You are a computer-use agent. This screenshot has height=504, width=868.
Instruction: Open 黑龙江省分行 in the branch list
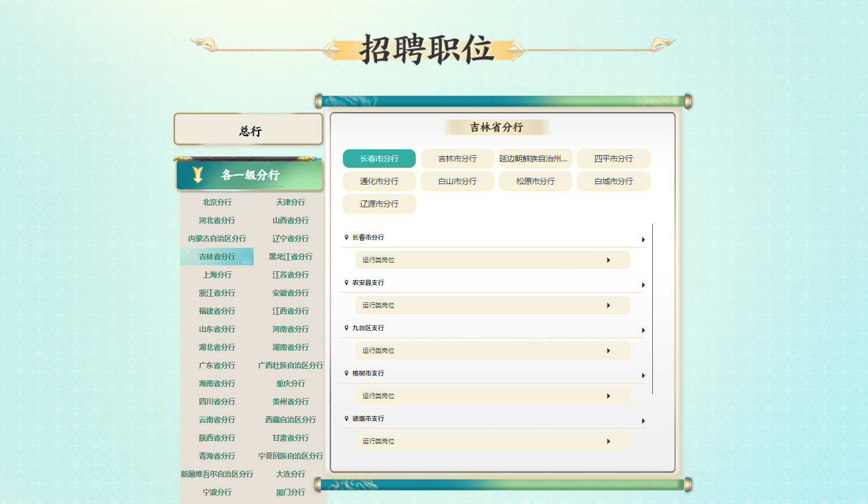(290, 257)
